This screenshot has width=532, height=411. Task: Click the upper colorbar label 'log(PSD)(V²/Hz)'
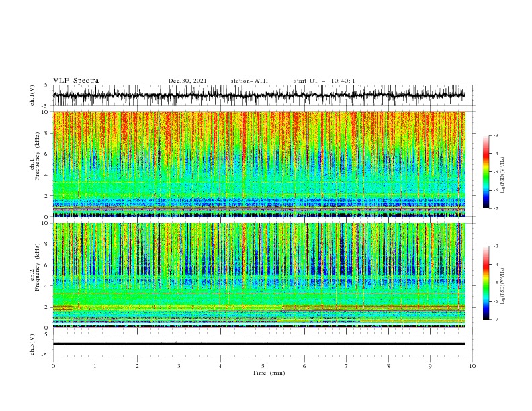(x=503, y=175)
